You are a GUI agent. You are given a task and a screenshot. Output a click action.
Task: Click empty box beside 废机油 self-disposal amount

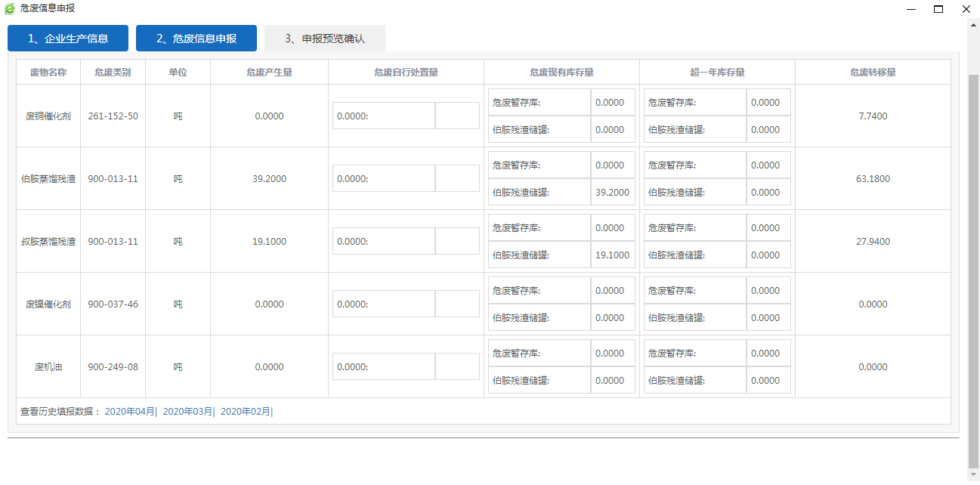(x=457, y=367)
